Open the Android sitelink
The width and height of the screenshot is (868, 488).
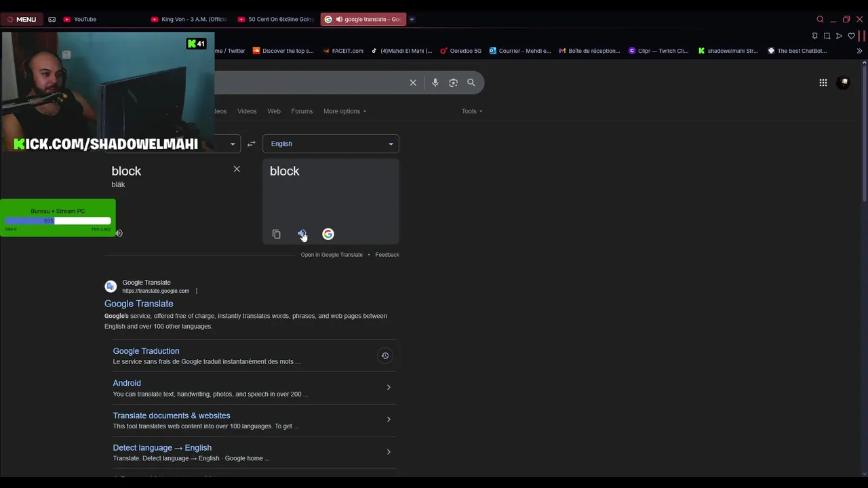coord(127,383)
